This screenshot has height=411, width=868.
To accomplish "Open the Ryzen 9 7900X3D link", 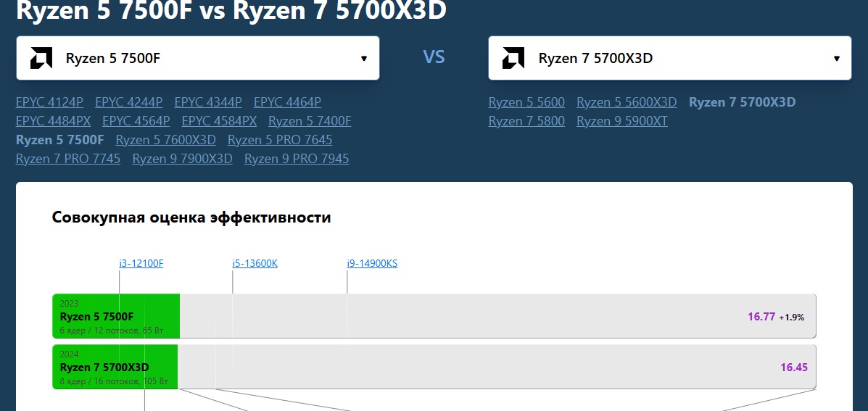I will tap(182, 159).
